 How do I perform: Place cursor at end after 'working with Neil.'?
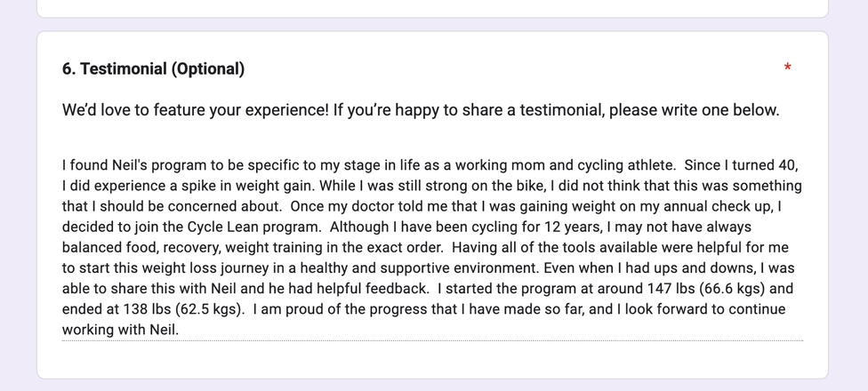[x=180, y=330]
